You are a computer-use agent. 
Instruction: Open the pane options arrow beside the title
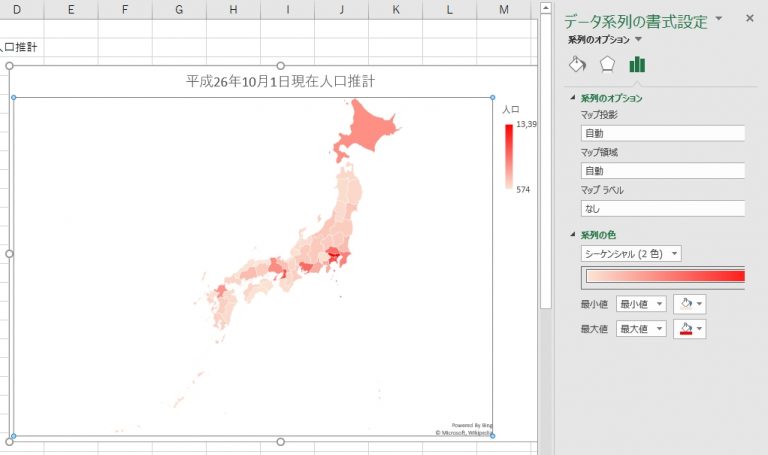[719, 19]
